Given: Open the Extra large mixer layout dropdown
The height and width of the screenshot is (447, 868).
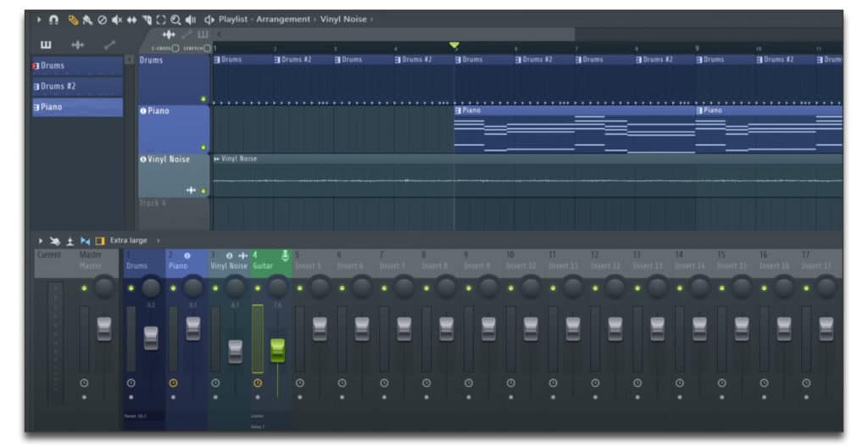Looking at the screenshot, I should (x=129, y=240).
